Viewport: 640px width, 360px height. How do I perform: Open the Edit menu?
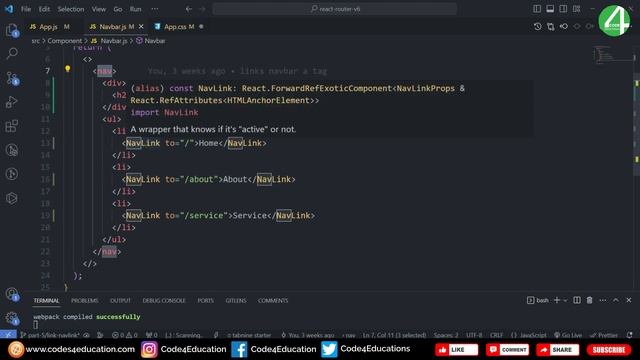click(44, 9)
